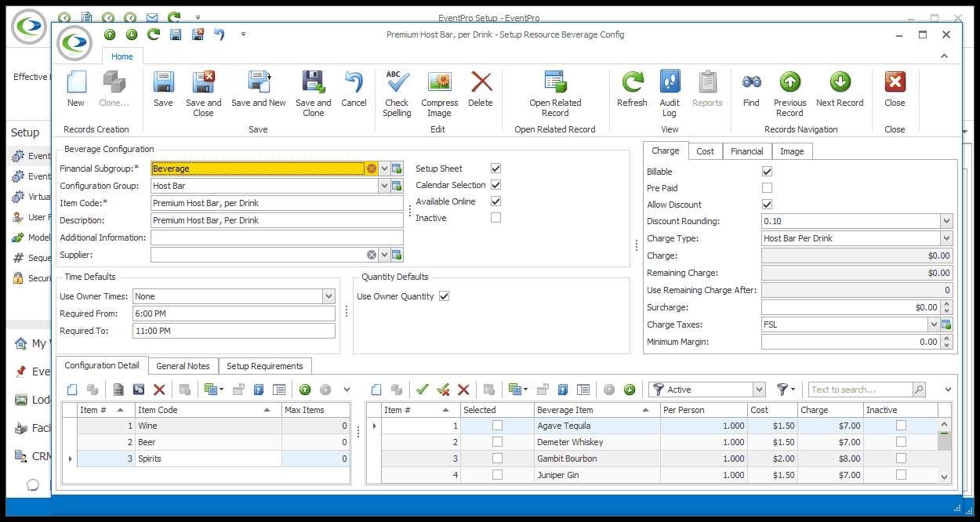Toggle the Available Online checkbox
Image resolution: width=980 pixels, height=522 pixels.
click(x=495, y=201)
